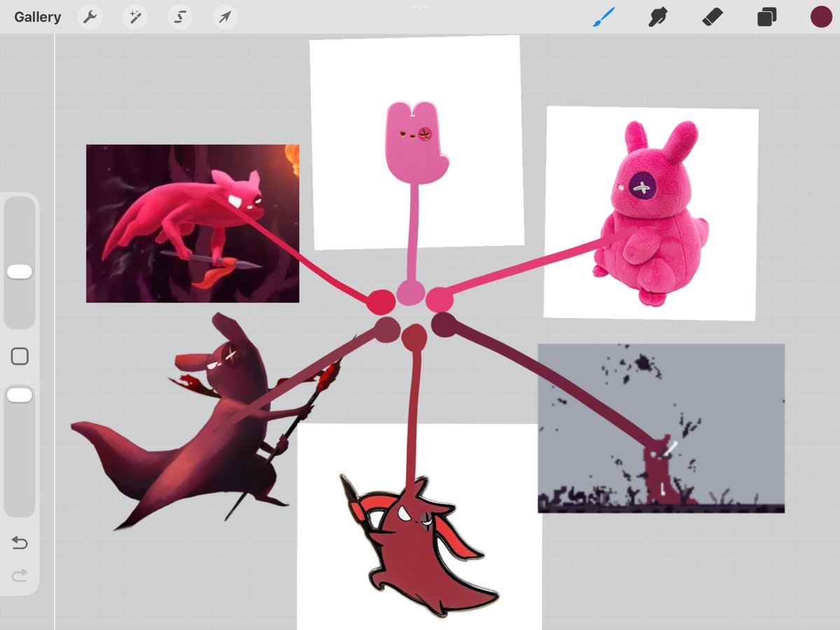Activate the Transform arrow tool
Image resolution: width=840 pixels, height=630 pixels.
click(225, 17)
